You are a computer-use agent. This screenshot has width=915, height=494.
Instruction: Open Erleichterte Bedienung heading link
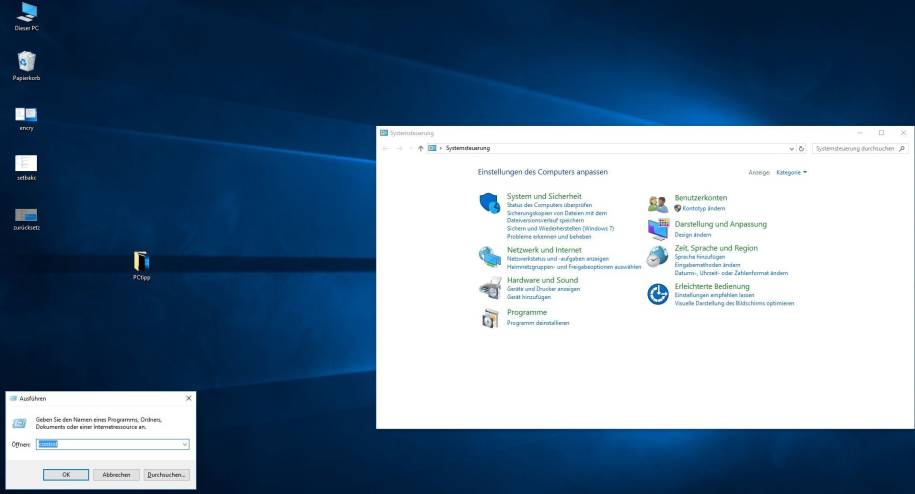point(712,286)
